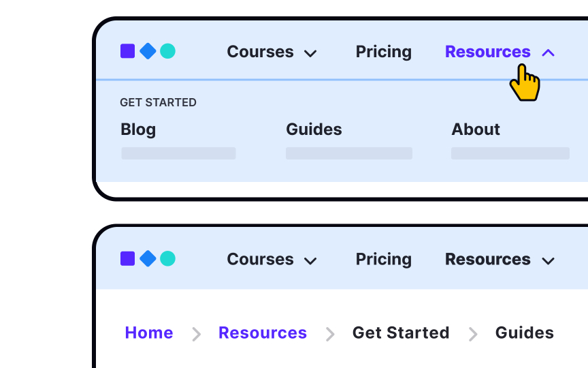This screenshot has height=368, width=588.
Task: Select the highlighted purple Resources menu item
Action: [487, 52]
